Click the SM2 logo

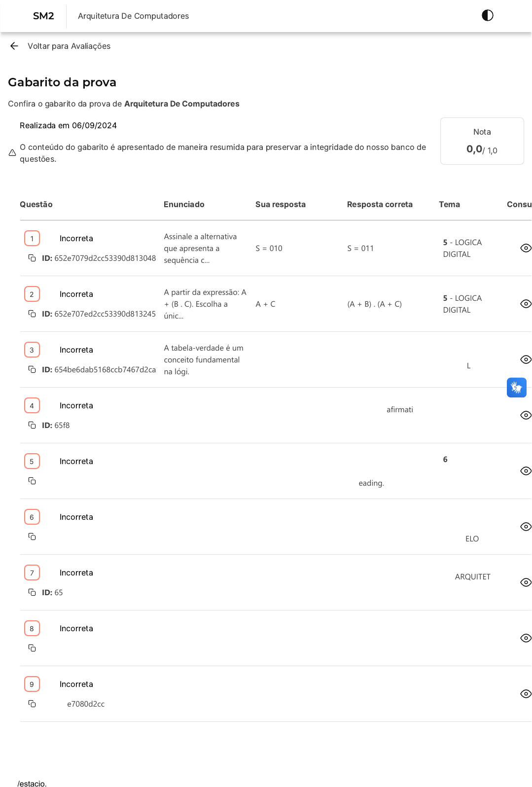pyautogui.click(x=43, y=16)
